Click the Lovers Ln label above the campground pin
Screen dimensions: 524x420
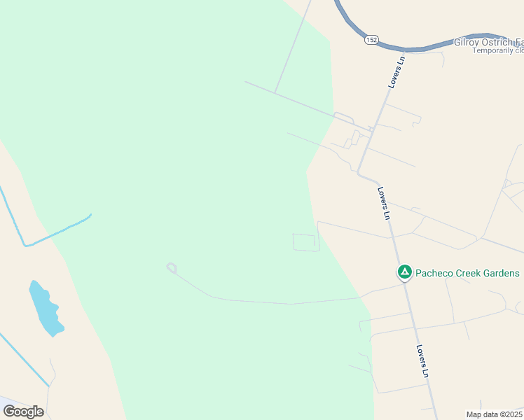(384, 203)
